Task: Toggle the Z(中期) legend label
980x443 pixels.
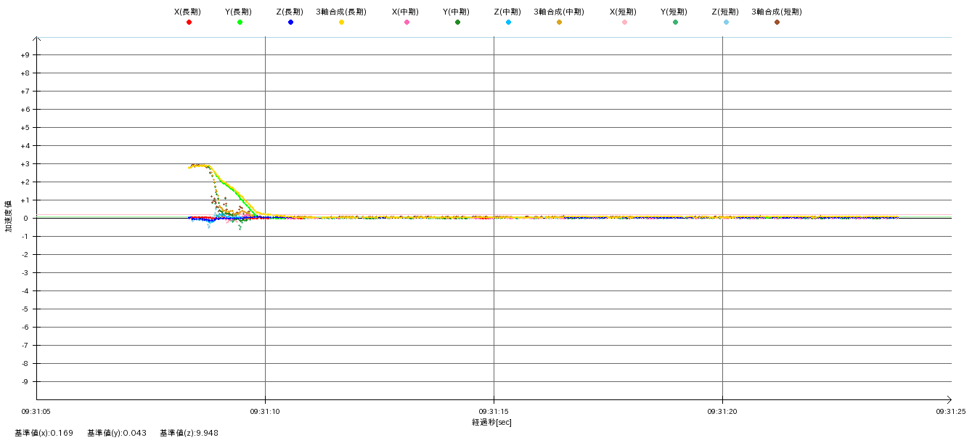Action: click(x=507, y=12)
